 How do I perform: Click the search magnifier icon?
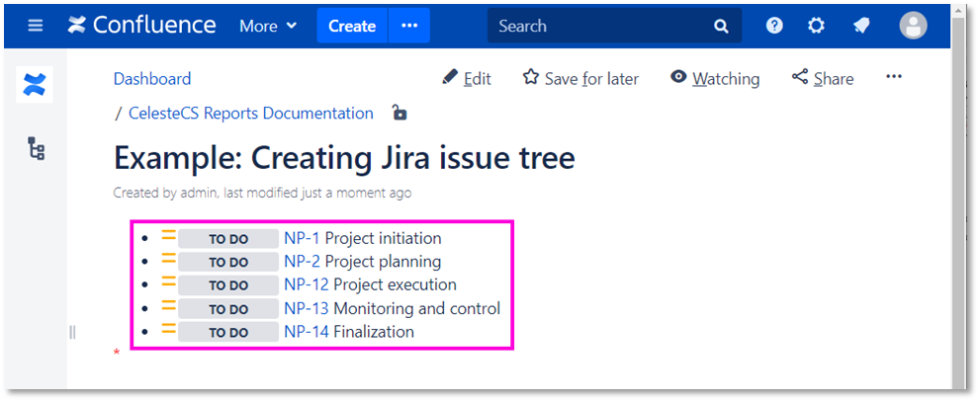tap(721, 27)
